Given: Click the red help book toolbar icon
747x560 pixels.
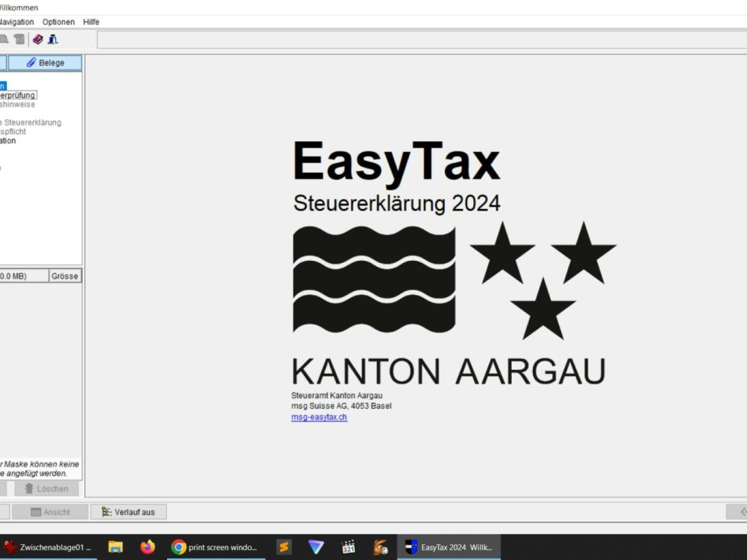Looking at the screenshot, I should pos(38,39).
